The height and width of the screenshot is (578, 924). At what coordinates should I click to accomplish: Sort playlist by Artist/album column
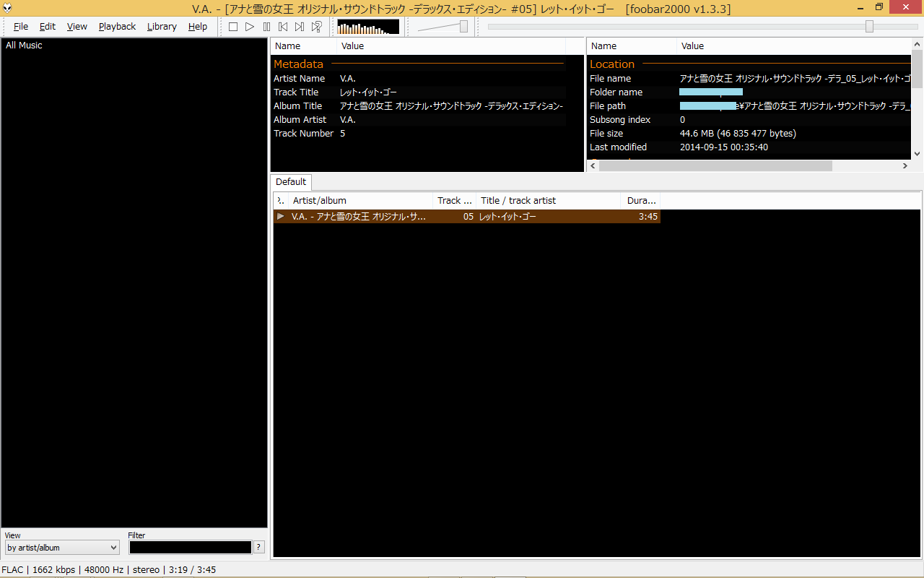tap(360, 201)
